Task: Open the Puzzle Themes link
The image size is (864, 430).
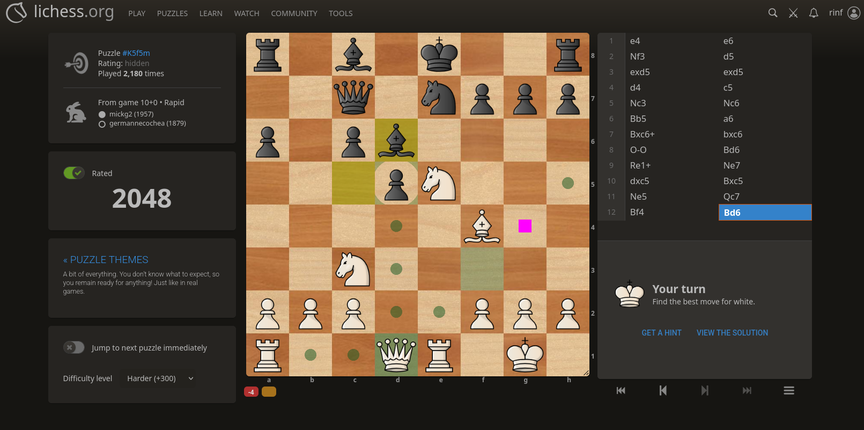Action: (x=105, y=260)
